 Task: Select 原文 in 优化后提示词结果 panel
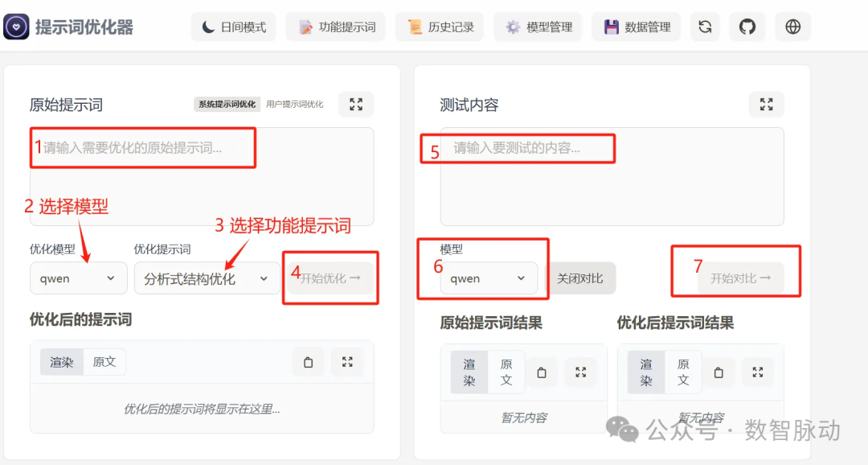[683, 372]
